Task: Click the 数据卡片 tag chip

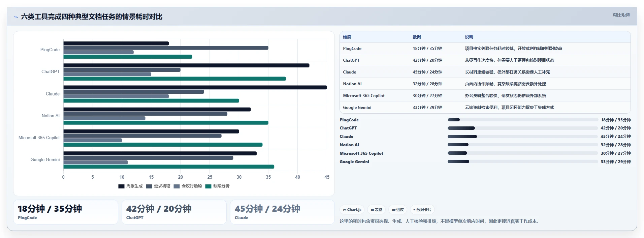Action: (x=422, y=210)
